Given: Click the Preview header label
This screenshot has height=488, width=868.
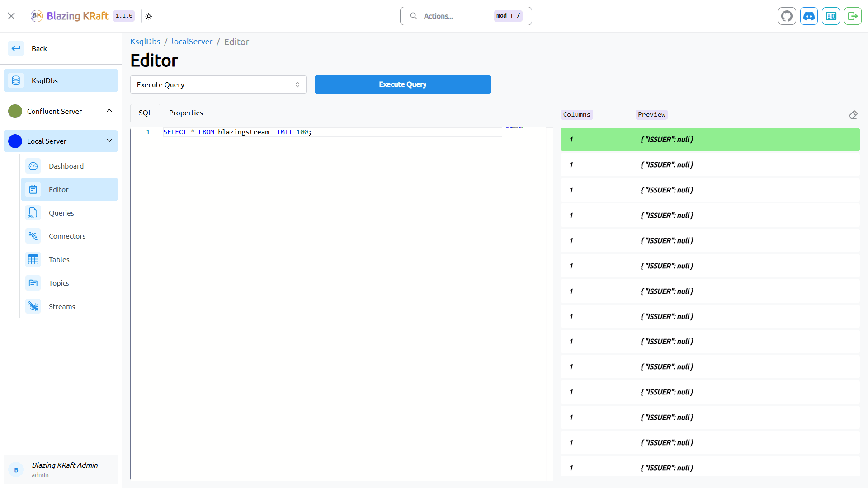Looking at the screenshot, I should (x=651, y=114).
